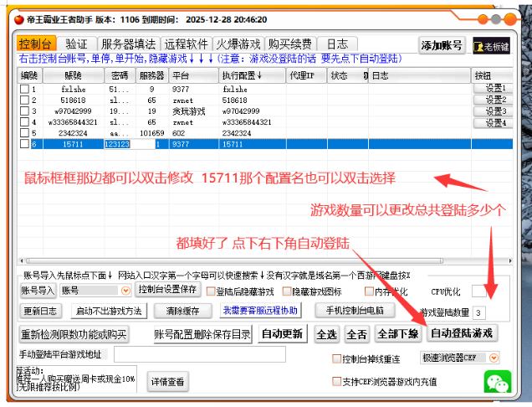Click 控制台设置保存 button

pos(167,290)
